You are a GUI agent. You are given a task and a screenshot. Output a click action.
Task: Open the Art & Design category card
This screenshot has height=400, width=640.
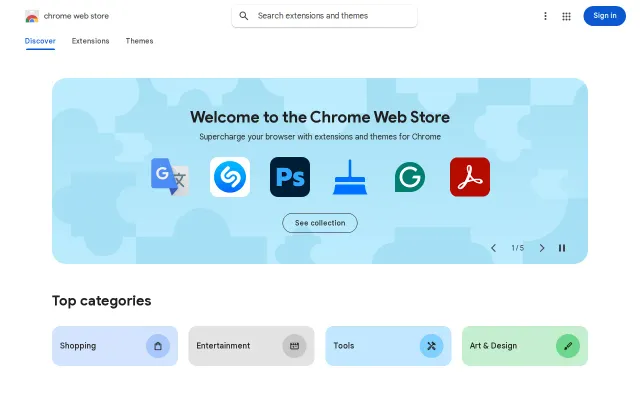pos(525,346)
